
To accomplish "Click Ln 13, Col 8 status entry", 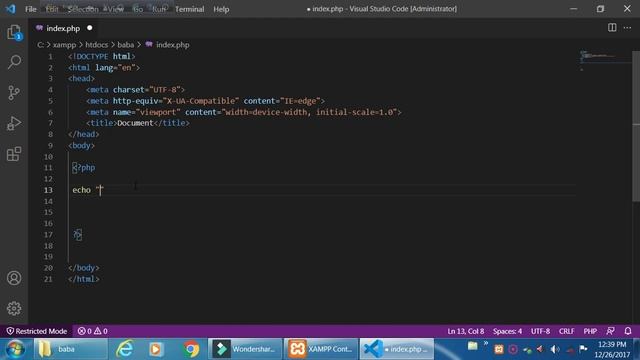I will [x=466, y=331].
